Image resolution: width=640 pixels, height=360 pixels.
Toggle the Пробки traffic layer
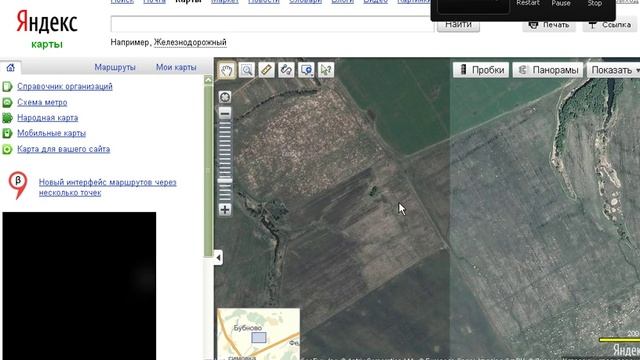click(x=481, y=70)
